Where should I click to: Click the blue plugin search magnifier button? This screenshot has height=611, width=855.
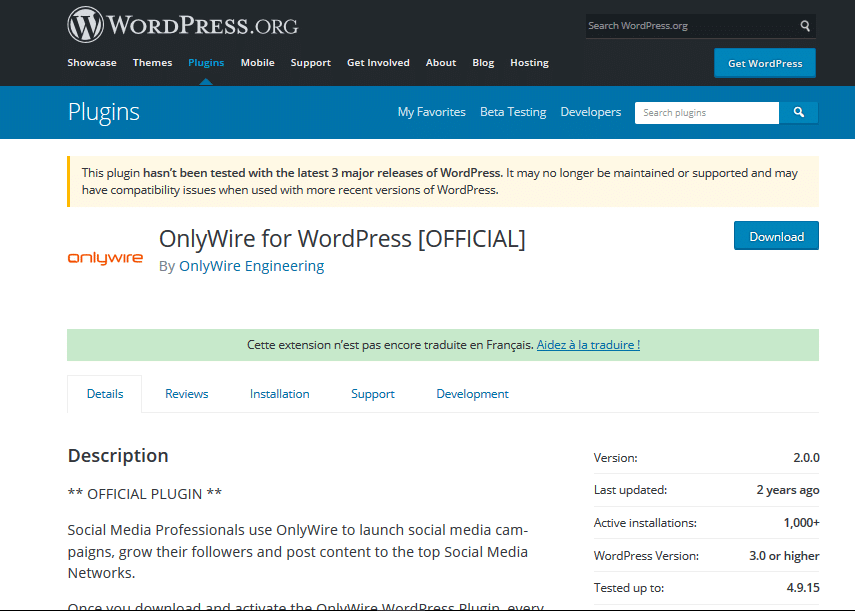coord(798,112)
